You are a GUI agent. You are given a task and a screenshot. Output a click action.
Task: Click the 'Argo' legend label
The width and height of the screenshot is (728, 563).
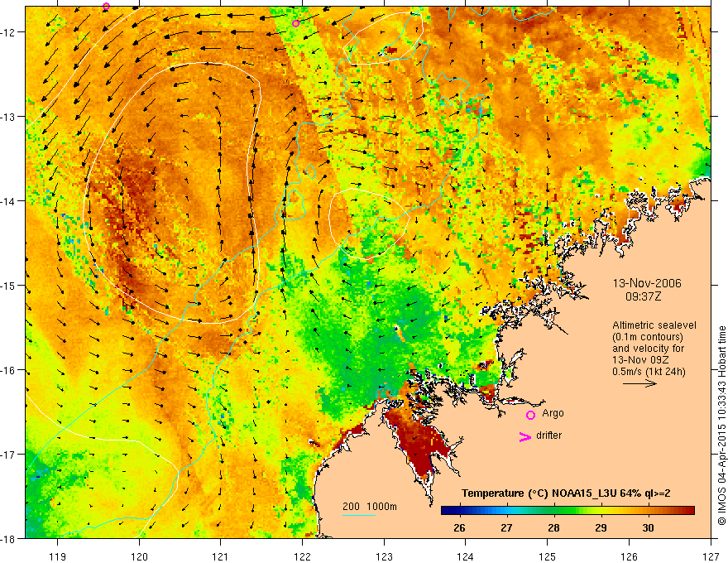pos(553,413)
